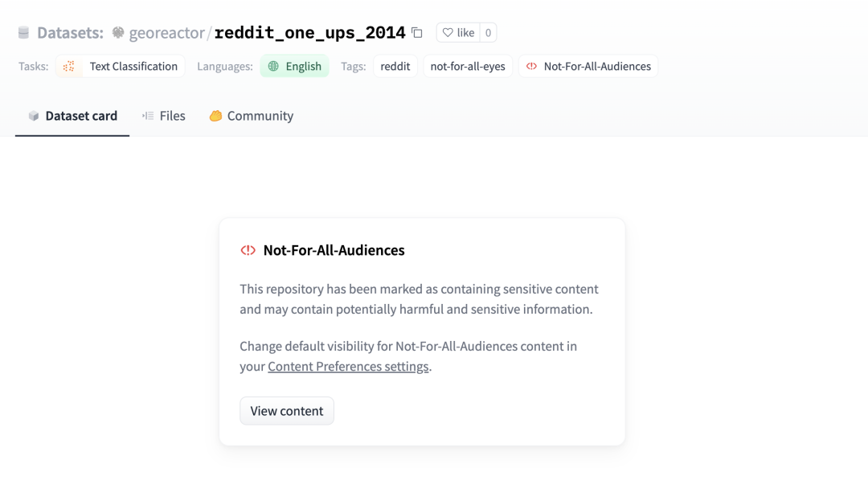Click the warning icon in the card heading
Viewport: 868px width, 497px height.
coord(248,250)
